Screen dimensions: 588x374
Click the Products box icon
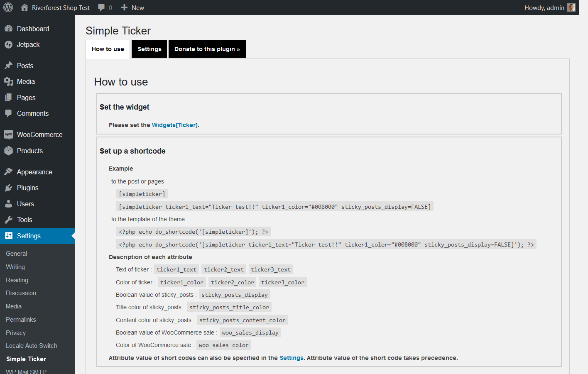click(x=8, y=151)
